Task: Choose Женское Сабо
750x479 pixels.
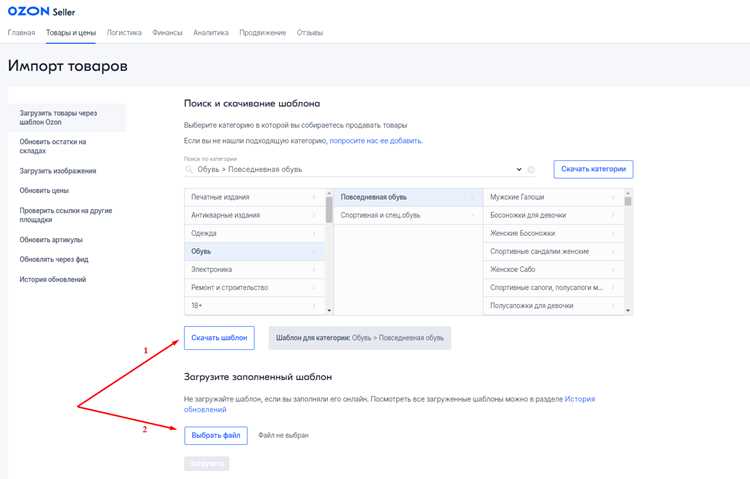Action: [x=553, y=269]
